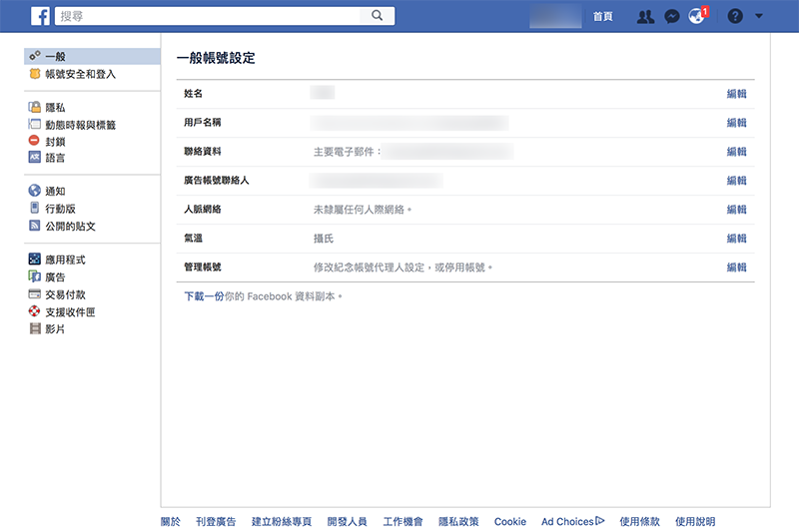Image resolution: width=799 pixels, height=532 pixels.
Task: Select the 語言 settings tab
Action: [x=55, y=158]
